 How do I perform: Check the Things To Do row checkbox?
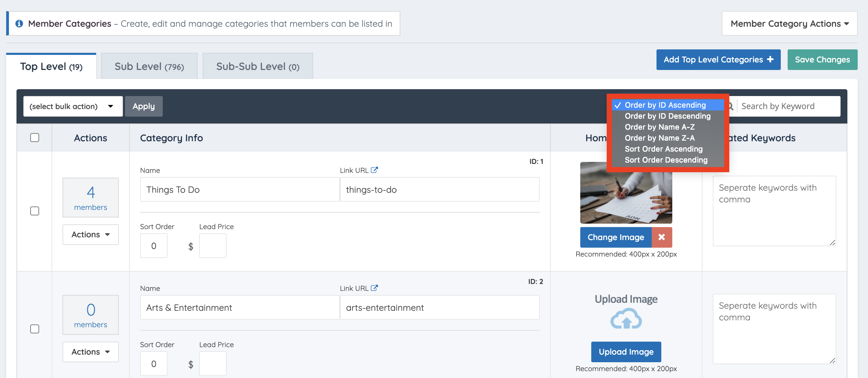35,211
